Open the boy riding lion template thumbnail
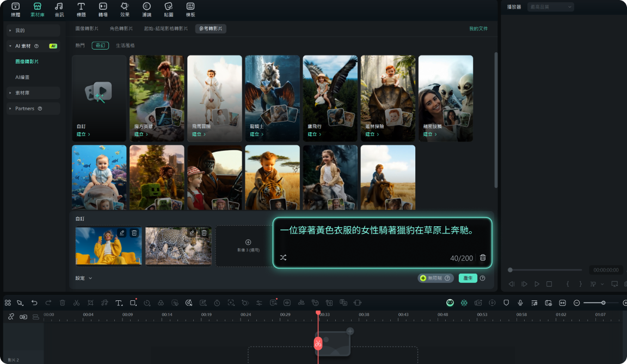This screenshot has width=627, height=364. point(388,177)
